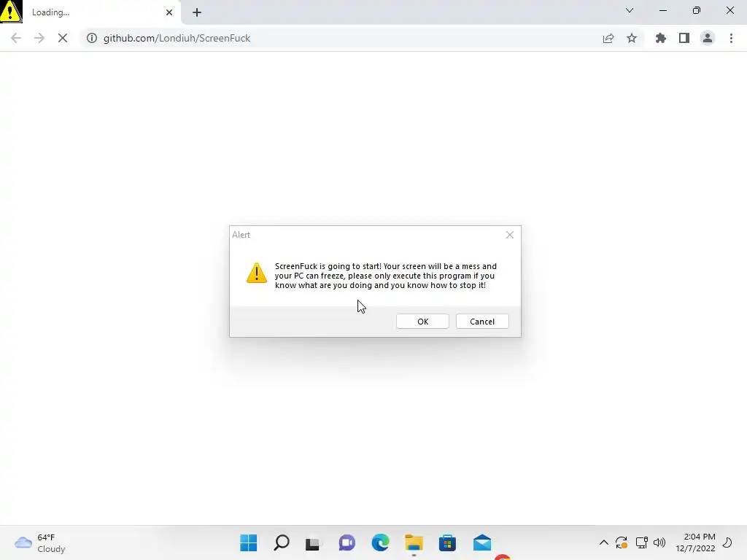The height and width of the screenshot is (560, 747).
Task: Open a new browser tab
Action: tap(197, 12)
